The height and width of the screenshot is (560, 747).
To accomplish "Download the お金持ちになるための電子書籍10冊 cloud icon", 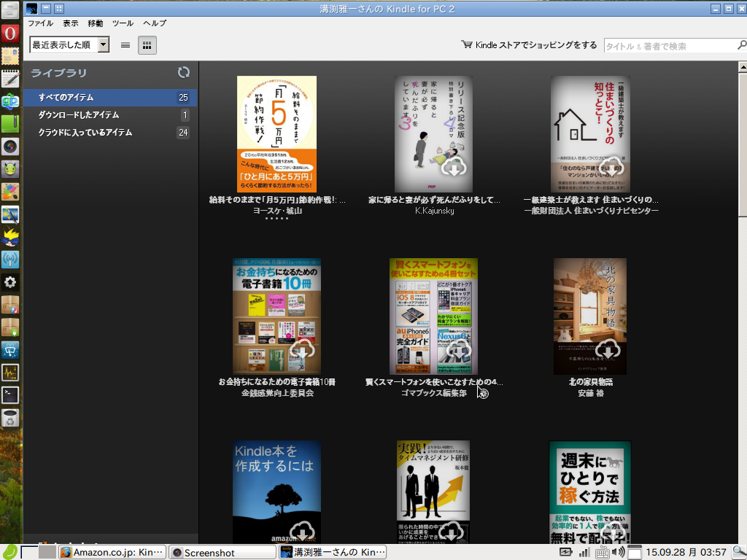I will (x=302, y=350).
